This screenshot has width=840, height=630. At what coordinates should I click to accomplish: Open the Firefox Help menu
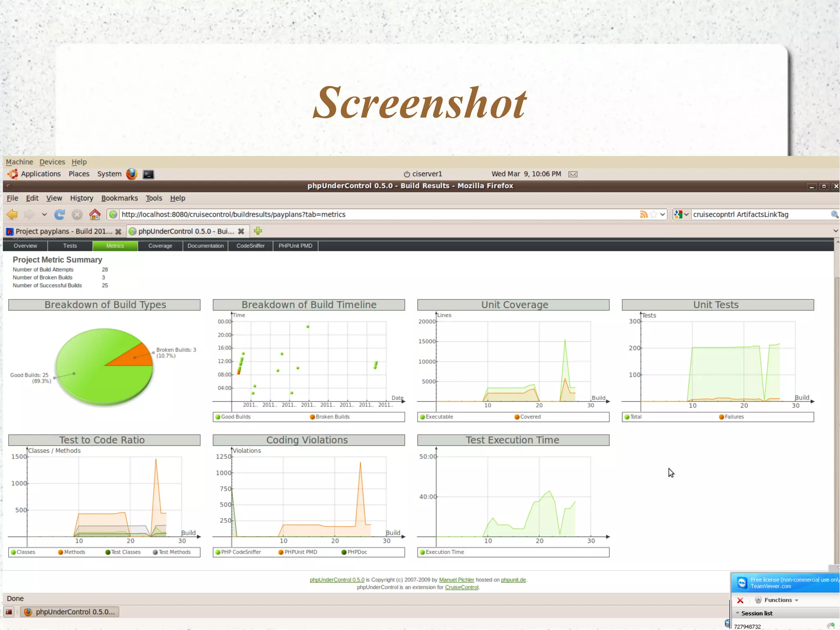coord(178,198)
